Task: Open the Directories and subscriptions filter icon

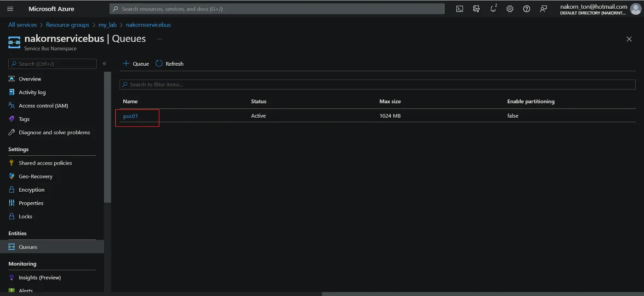Action: pyautogui.click(x=477, y=9)
